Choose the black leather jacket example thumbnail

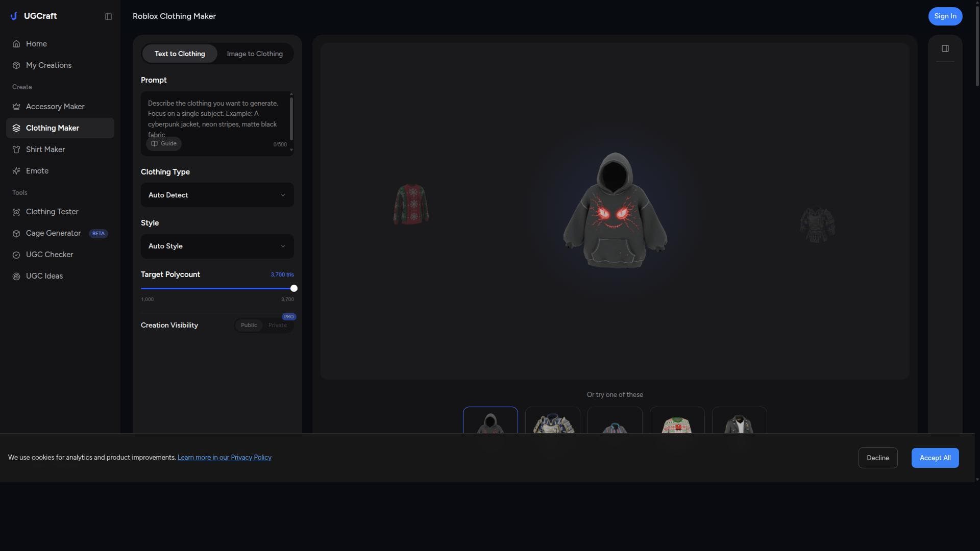tap(740, 420)
